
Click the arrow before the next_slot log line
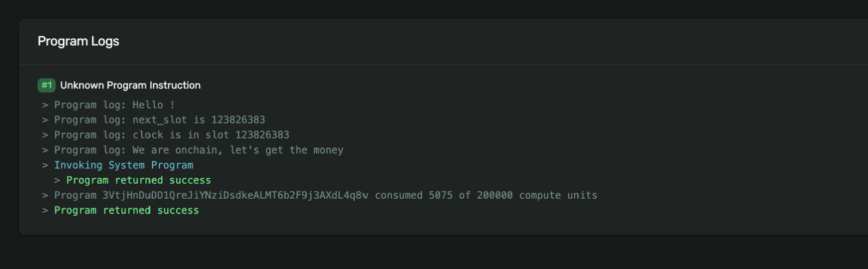[45, 120]
